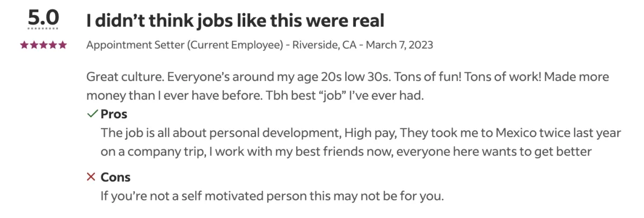
Task: Click the fourth purple star
Action: pos(53,45)
